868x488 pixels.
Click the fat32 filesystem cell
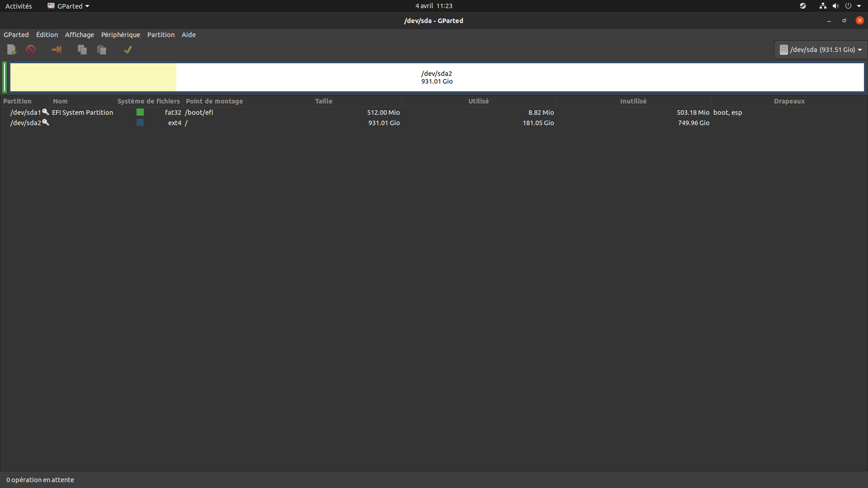(x=173, y=112)
